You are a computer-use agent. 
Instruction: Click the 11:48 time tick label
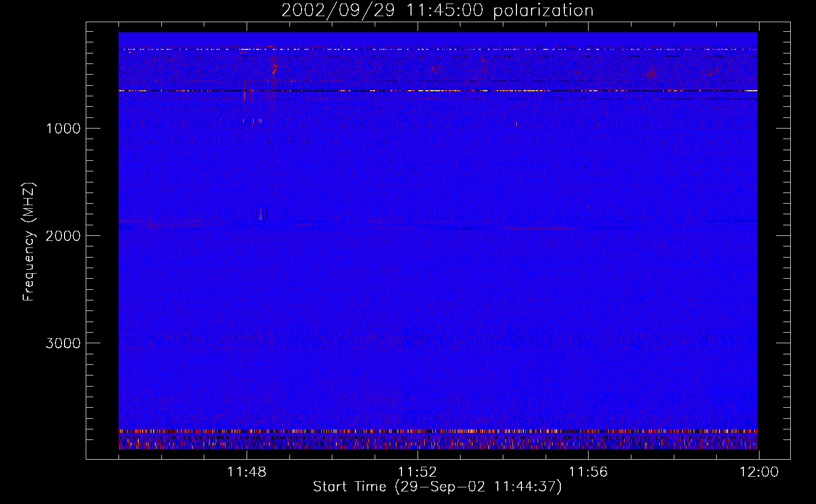[247, 472]
